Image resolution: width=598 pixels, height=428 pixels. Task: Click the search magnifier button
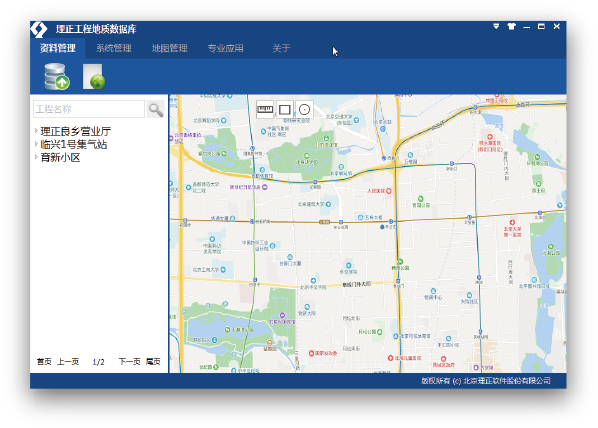[156, 109]
